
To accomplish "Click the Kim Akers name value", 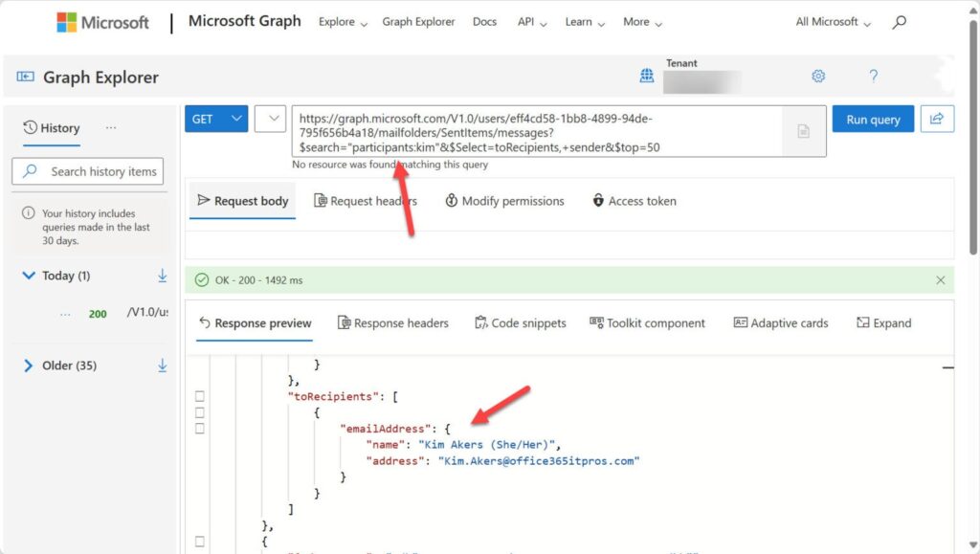I will click(x=487, y=445).
